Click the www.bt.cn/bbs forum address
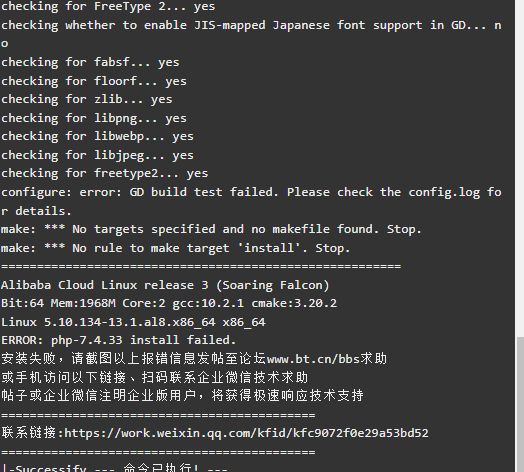This screenshot has width=524, height=472. click(313, 359)
